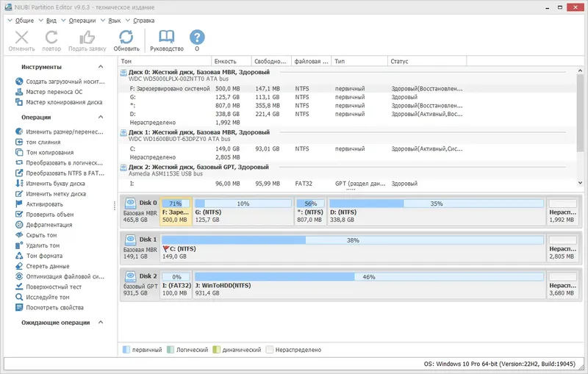This screenshot has height=374, width=588.
Task: Run Поверхностный тест icon
Action: point(19,287)
